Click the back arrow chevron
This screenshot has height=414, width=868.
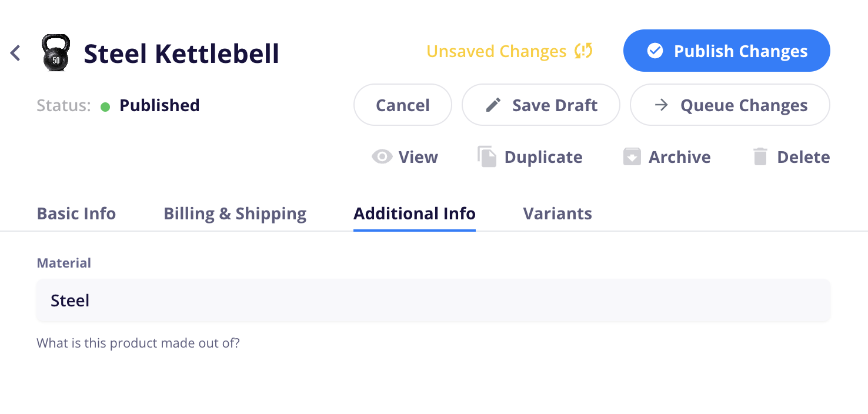15,53
